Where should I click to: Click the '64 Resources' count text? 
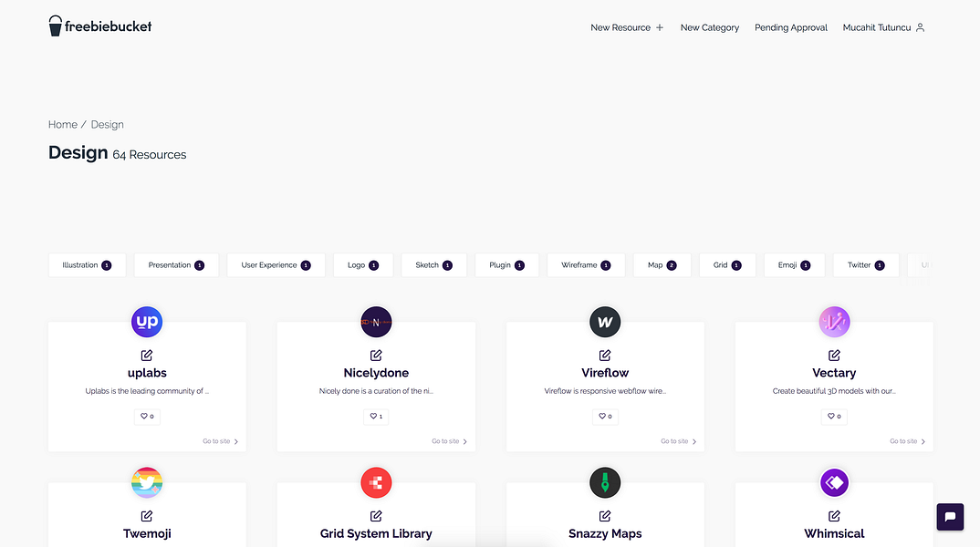click(150, 154)
